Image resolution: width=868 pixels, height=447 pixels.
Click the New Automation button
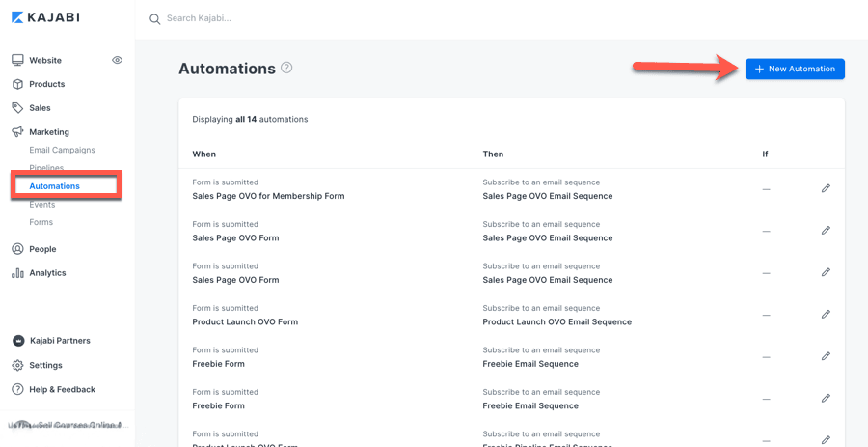(x=795, y=69)
